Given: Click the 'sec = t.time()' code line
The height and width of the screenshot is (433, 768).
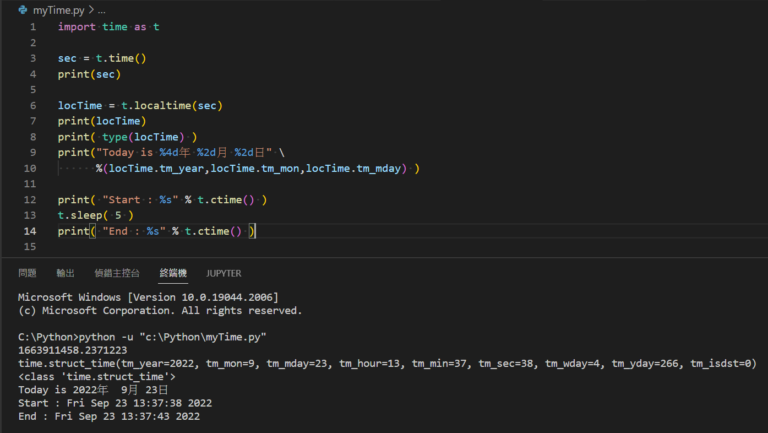Looking at the screenshot, I should coord(102,58).
